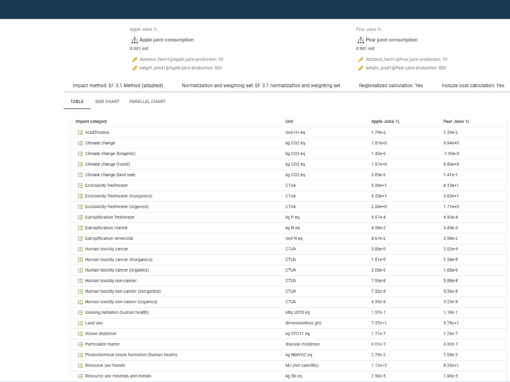This screenshot has width=510, height=382.
Task: Select the Climate change (biogenic) category name
Action: 110,154
